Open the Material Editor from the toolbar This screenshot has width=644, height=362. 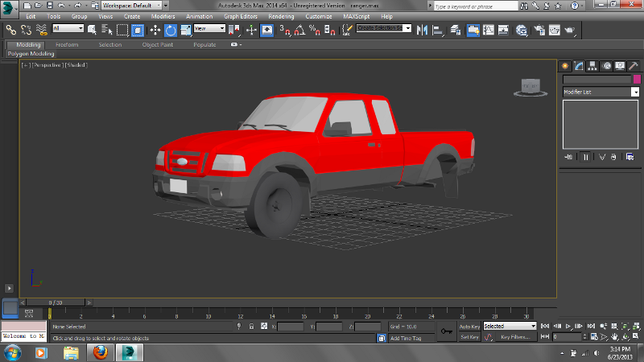coord(521,30)
